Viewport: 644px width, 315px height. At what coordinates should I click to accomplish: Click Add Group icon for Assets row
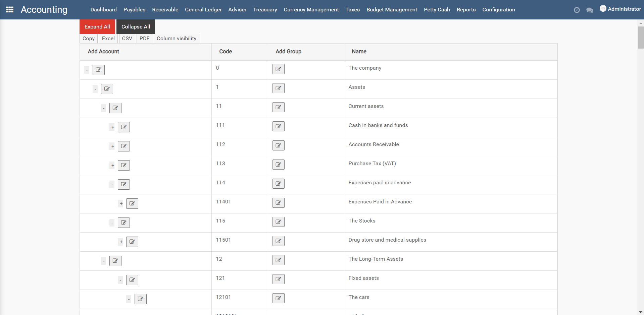click(x=279, y=88)
